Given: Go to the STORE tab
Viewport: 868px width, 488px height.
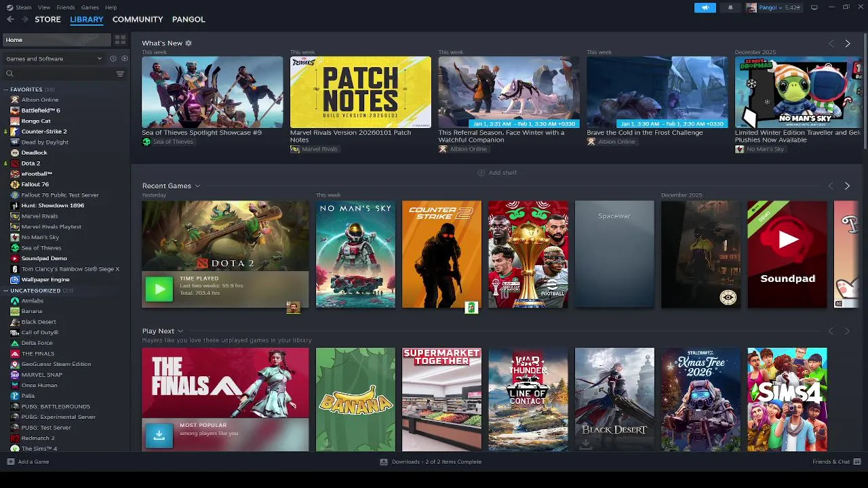Looking at the screenshot, I should 47,19.
